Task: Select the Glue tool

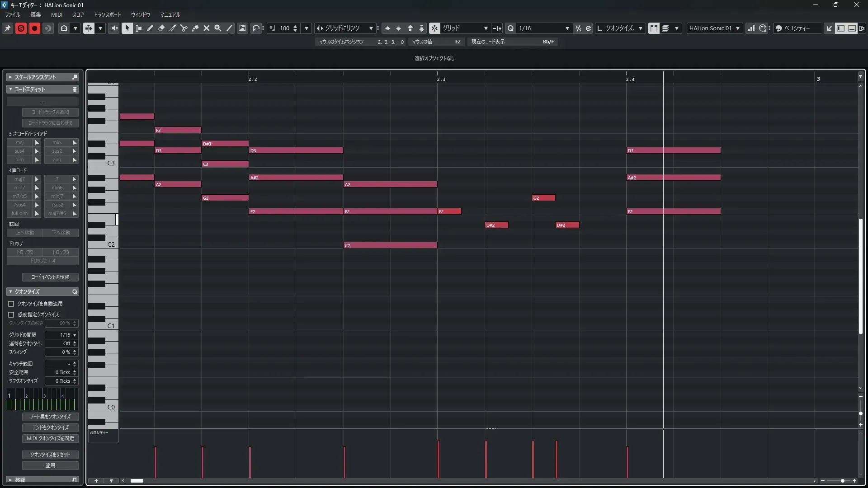Action: coord(195,28)
